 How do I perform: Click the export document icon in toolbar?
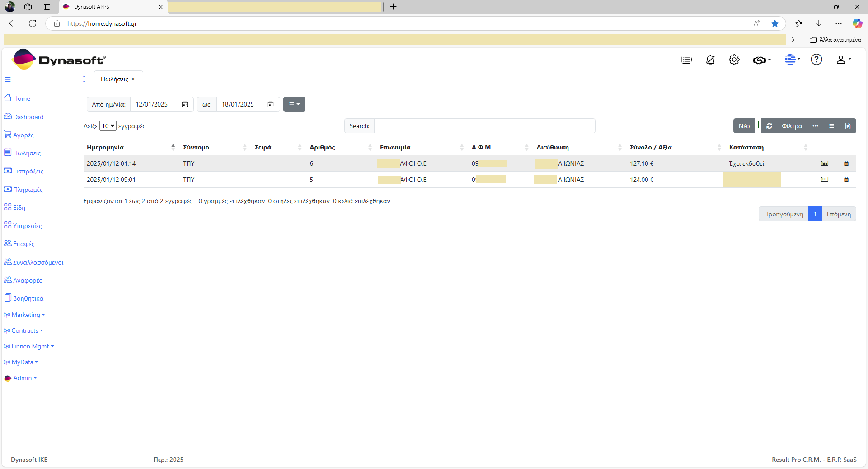coord(848,126)
